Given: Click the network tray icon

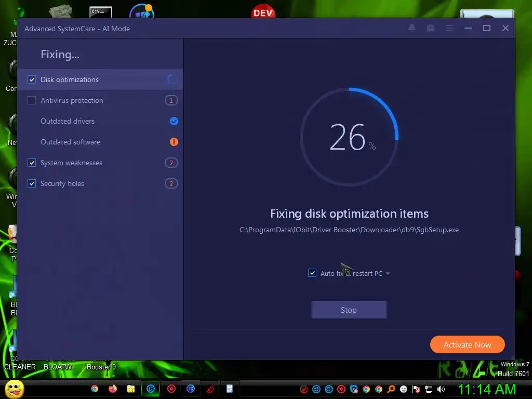Looking at the screenshot, I should tap(429, 389).
